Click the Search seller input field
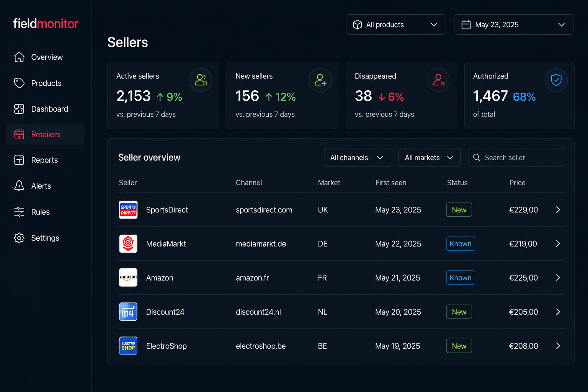The height and width of the screenshot is (392, 588). 516,157
